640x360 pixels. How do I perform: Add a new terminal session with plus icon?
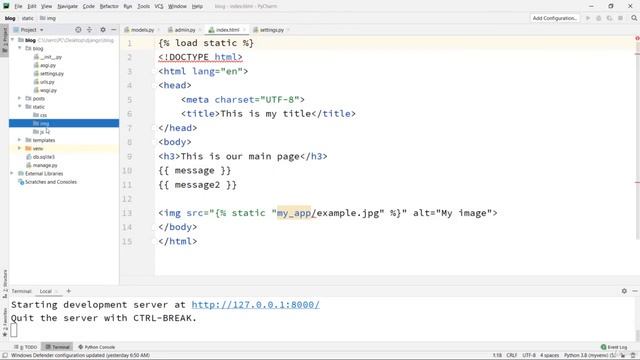click(69, 291)
